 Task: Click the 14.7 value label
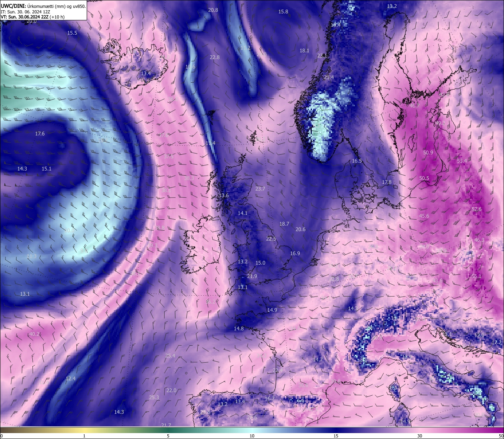(318, 359)
